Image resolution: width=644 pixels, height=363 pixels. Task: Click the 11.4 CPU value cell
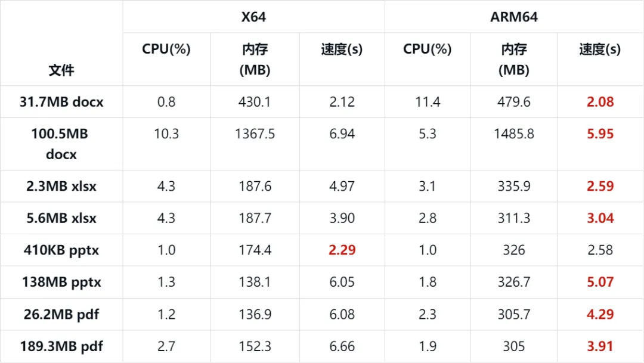tap(427, 102)
